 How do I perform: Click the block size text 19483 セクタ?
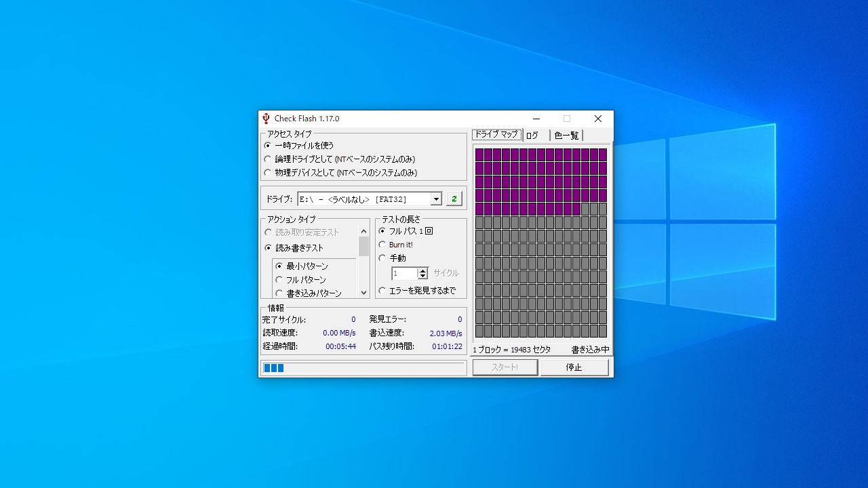tap(531, 350)
